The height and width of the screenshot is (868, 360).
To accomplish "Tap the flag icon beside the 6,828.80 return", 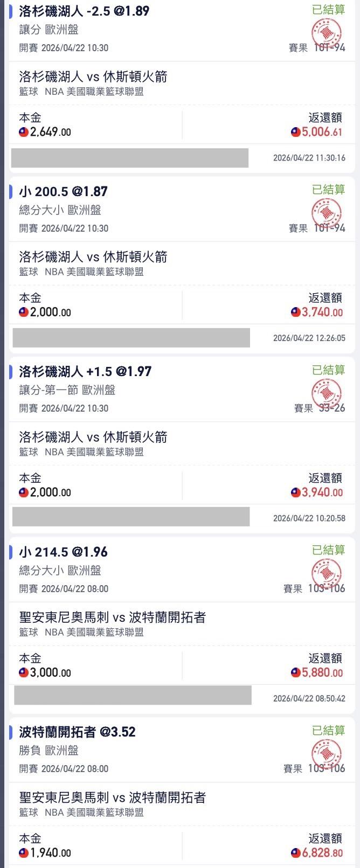I will tap(295, 853).
